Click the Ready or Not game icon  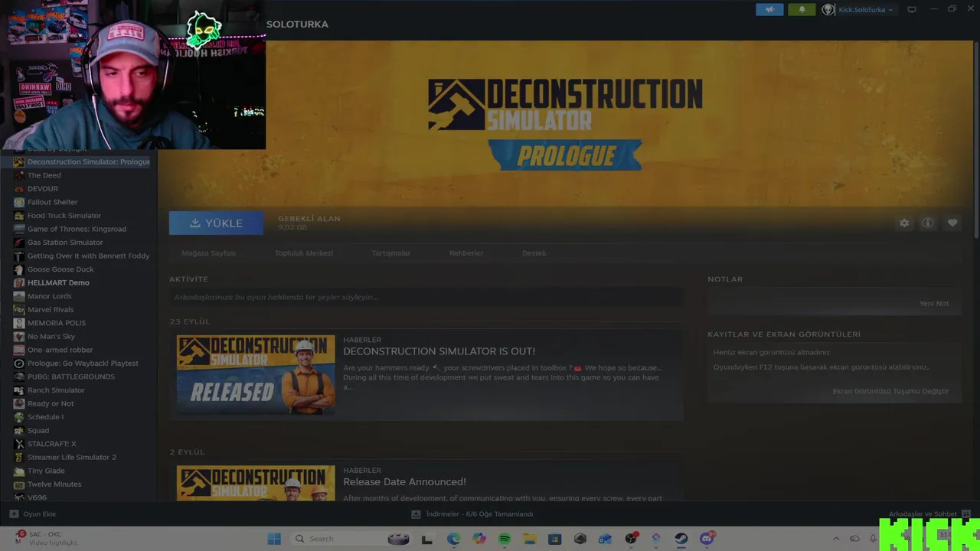point(19,403)
